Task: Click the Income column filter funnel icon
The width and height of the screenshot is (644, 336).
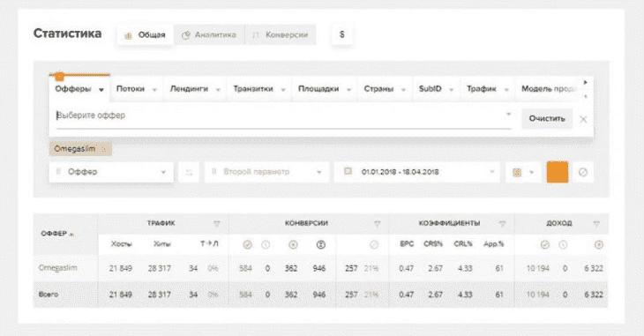Action: pyautogui.click(x=596, y=224)
